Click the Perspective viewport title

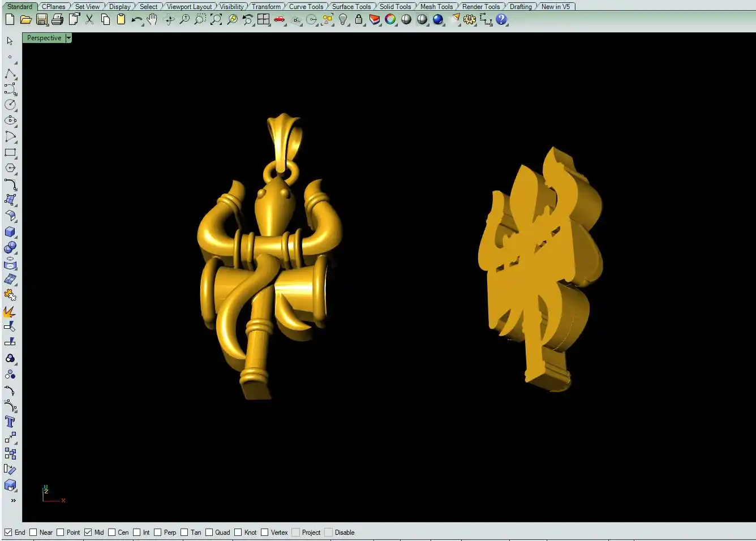(44, 38)
